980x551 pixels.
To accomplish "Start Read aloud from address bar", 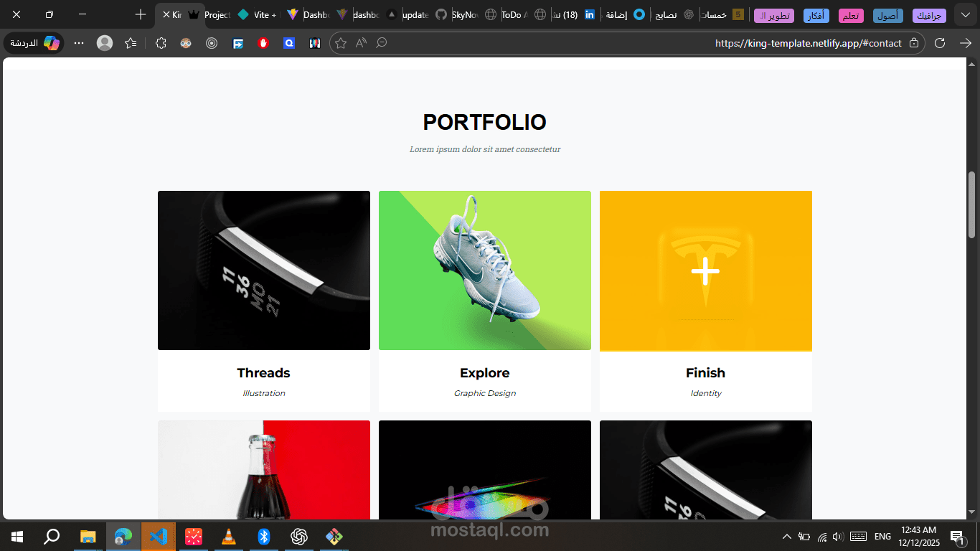I will [361, 43].
